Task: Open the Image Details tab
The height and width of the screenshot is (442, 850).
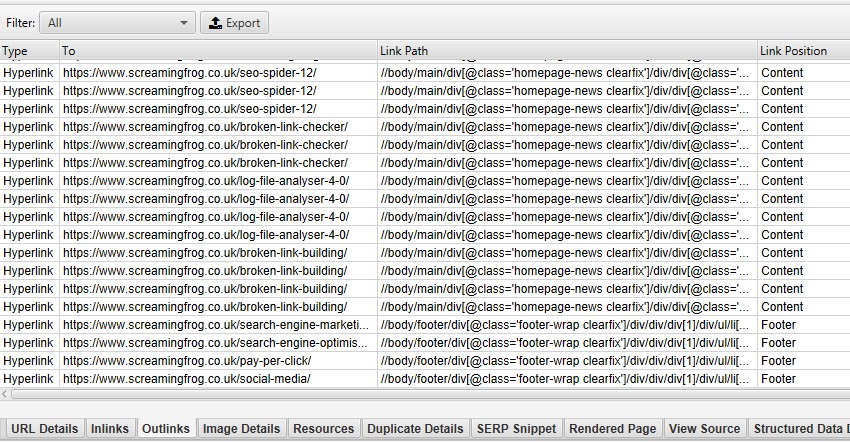Action: [241, 429]
